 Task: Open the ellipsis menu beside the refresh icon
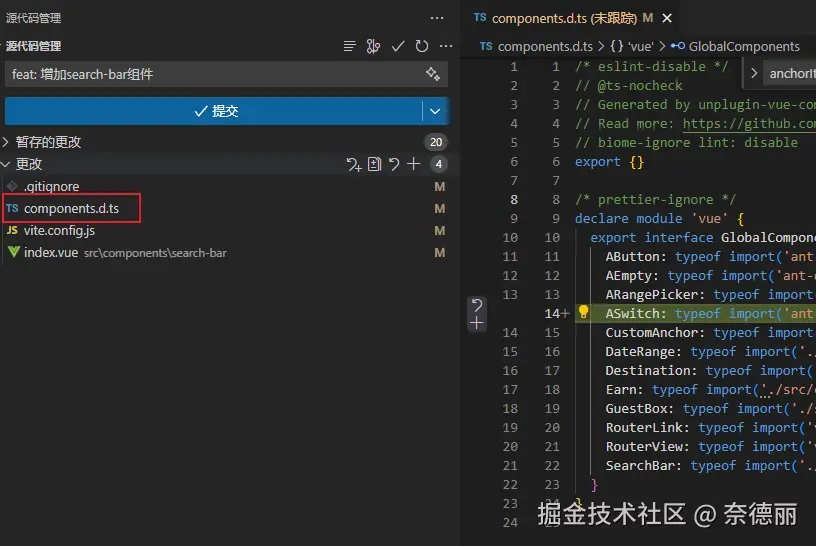[x=446, y=46]
